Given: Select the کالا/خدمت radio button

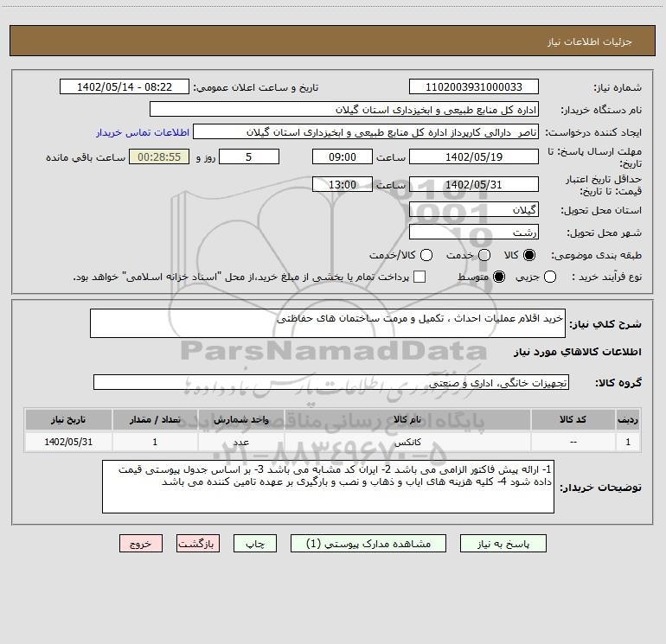Looking at the screenshot, I should (426, 255).
